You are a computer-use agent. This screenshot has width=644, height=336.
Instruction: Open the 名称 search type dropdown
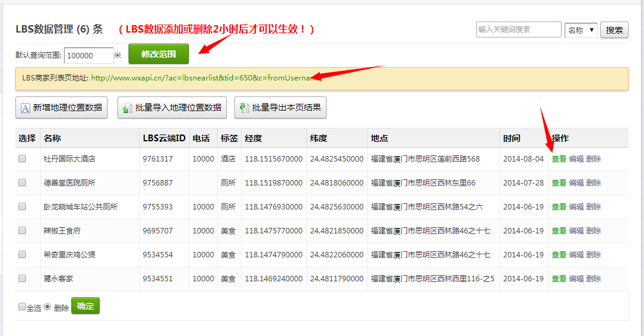coord(581,29)
